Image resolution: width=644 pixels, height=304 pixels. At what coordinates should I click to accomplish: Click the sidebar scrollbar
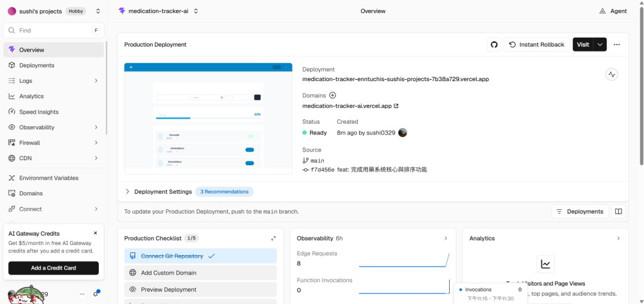click(x=106, y=88)
